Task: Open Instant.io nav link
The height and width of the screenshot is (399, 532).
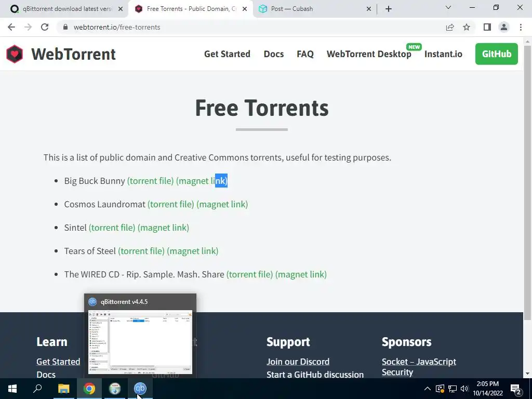Action: [443, 54]
